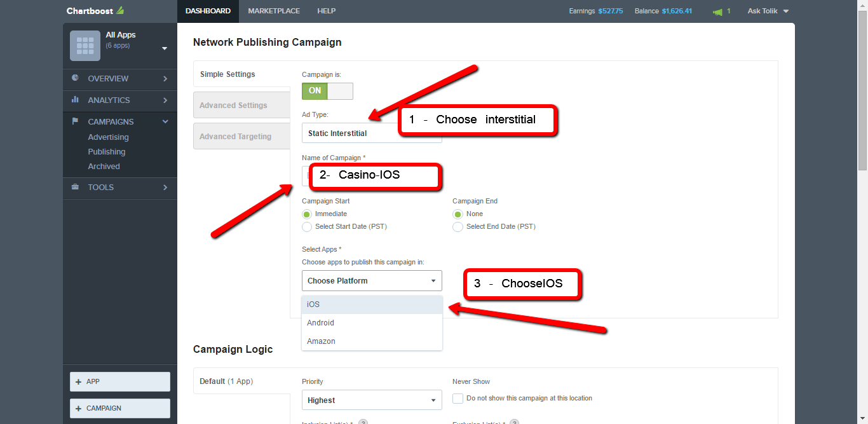The image size is (868, 424).
Task: Click the add CAMPAIGN button
Action: coord(120,408)
